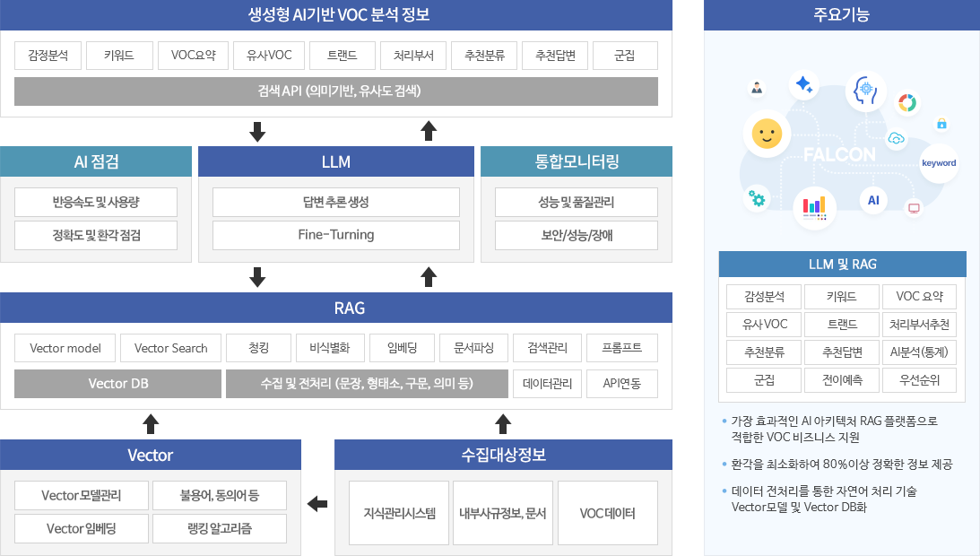Screen dimensions: 980x556
Task: Select the API연동 box
Action: coord(622,384)
